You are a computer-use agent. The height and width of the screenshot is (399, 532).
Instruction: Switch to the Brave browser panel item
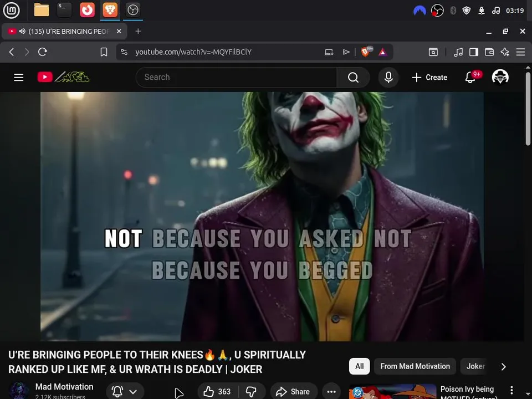110,10
